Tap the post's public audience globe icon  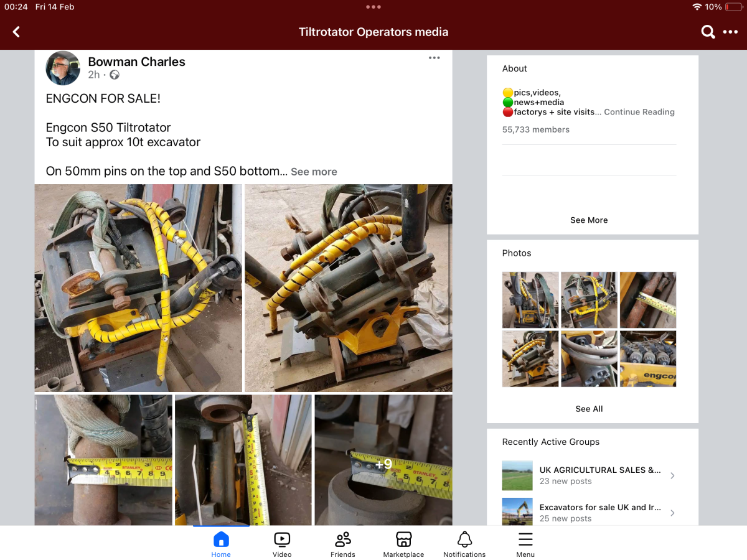click(x=115, y=75)
